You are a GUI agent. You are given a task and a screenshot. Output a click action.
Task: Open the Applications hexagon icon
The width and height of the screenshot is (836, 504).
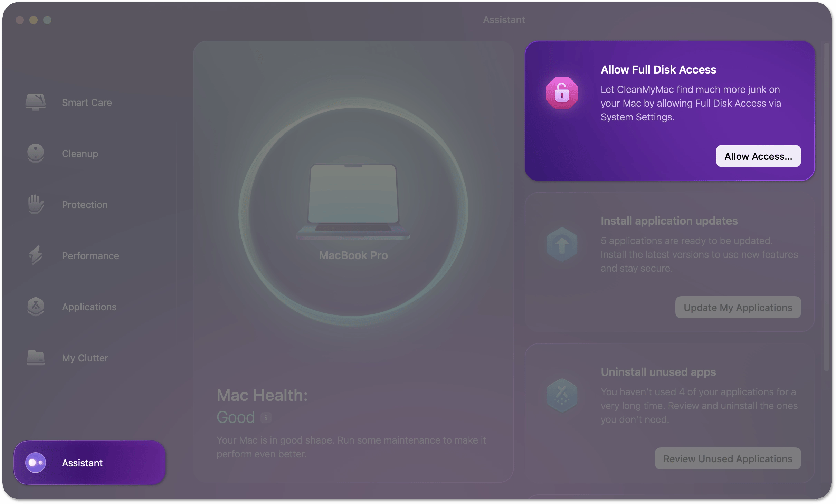pos(36,307)
